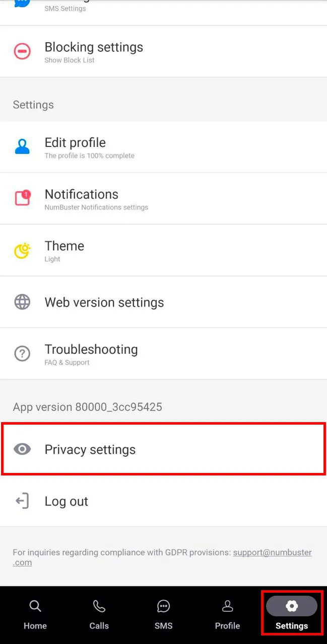Select the Settings tab
Image resolution: width=327 pixels, height=644 pixels.
point(292,614)
